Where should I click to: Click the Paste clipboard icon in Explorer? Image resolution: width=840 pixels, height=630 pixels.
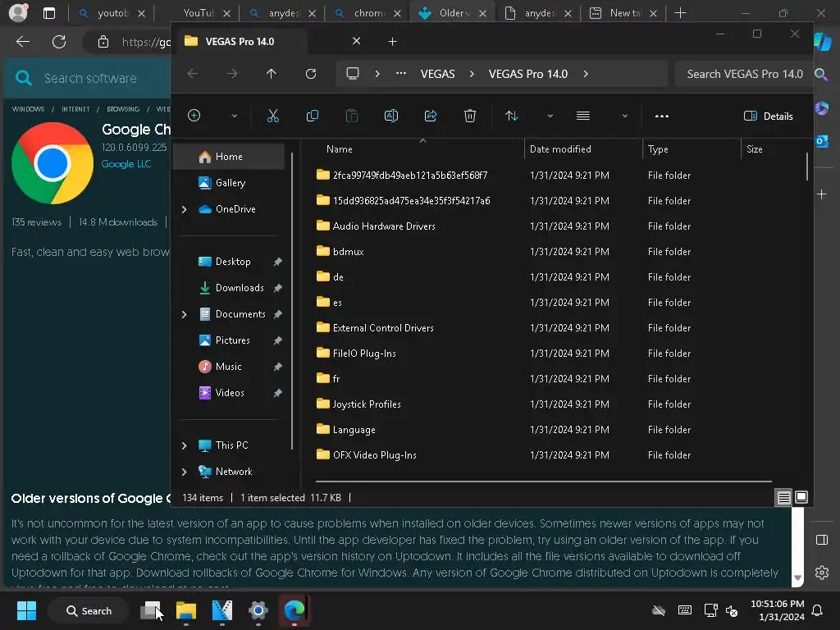point(351,116)
